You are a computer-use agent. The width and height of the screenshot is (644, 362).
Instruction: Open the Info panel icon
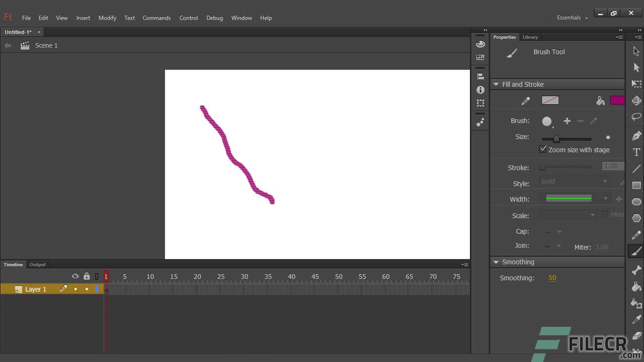[x=480, y=89]
